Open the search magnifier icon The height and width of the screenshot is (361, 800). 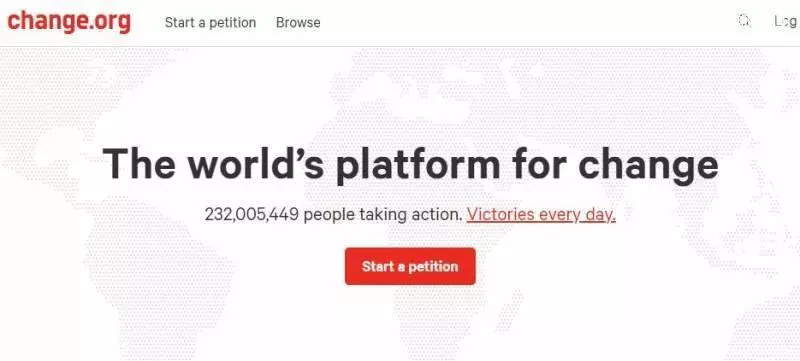coord(744,21)
